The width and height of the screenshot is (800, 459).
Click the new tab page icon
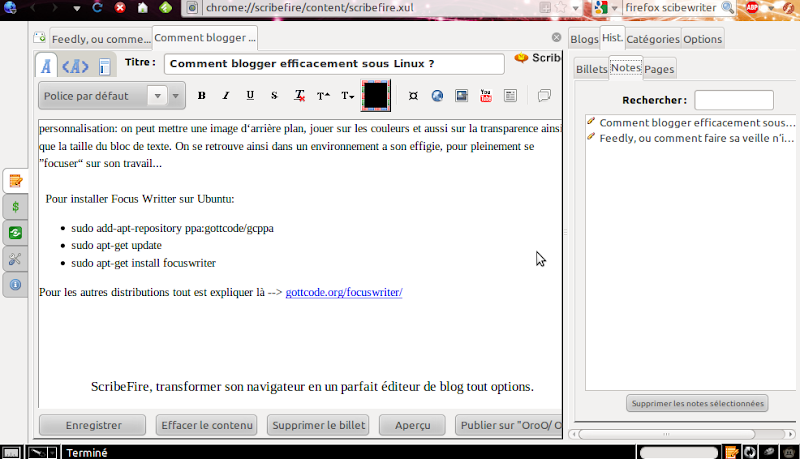(40, 37)
